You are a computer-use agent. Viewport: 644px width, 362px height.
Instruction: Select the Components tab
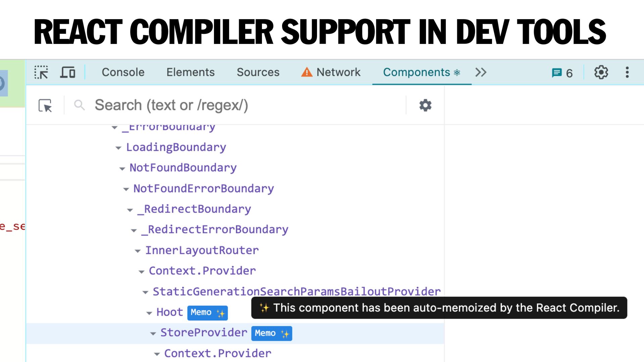pyautogui.click(x=422, y=72)
